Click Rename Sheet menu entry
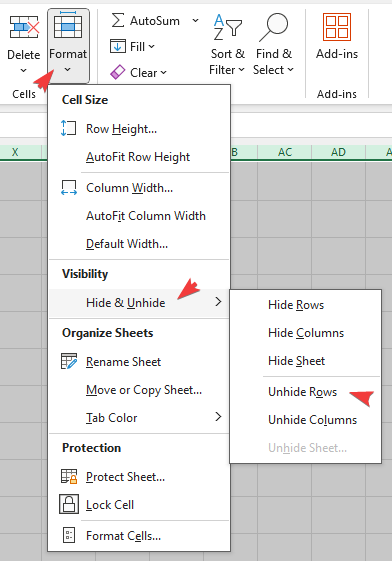The height and width of the screenshot is (561, 392). click(x=123, y=362)
